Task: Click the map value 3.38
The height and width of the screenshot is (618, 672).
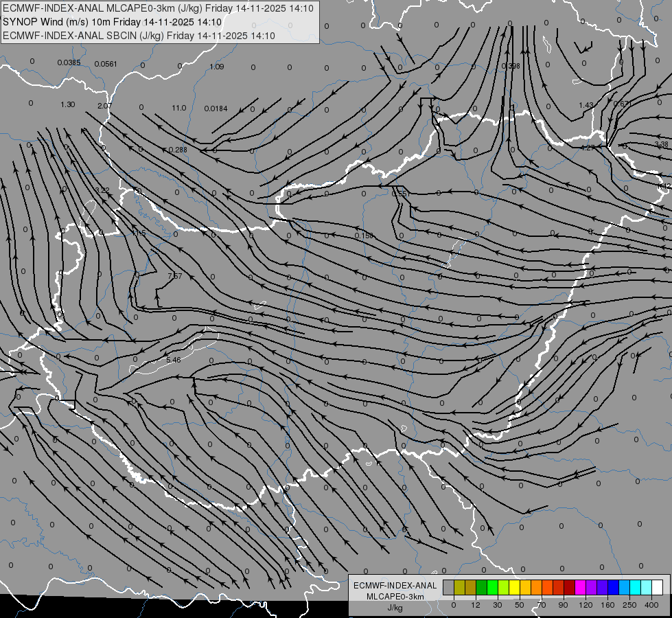Action: [x=661, y=144]
